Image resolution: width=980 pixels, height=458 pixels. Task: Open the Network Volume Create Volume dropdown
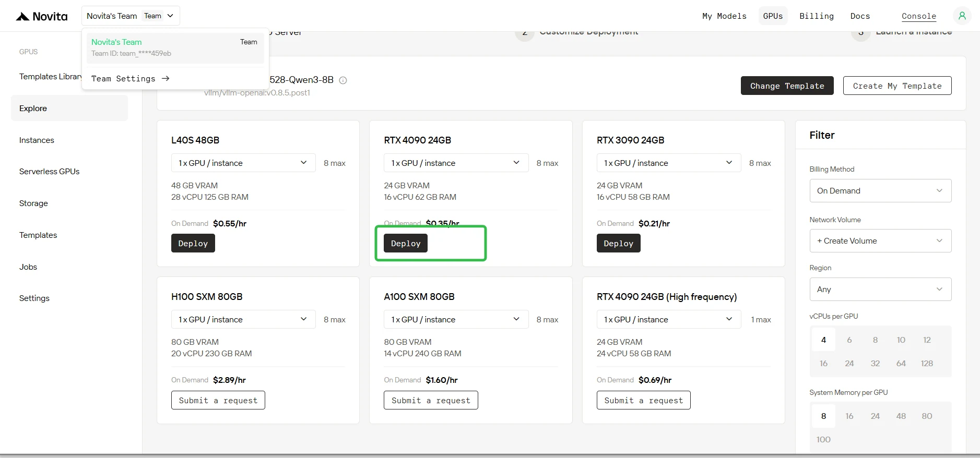(880, 241)
